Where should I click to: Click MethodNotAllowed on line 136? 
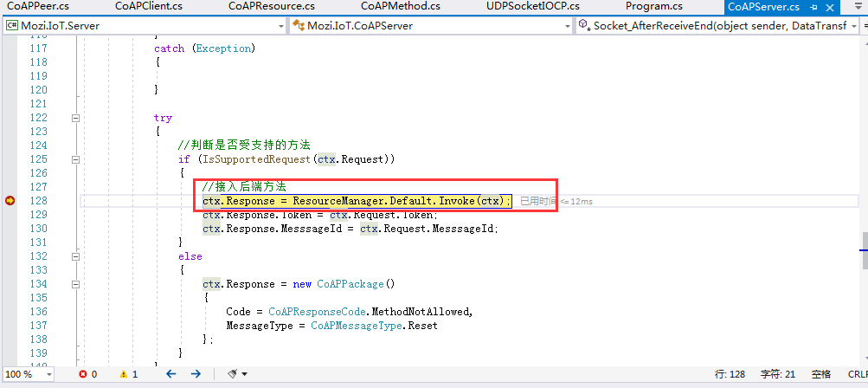pyautogui.click(x=420, y=312)
